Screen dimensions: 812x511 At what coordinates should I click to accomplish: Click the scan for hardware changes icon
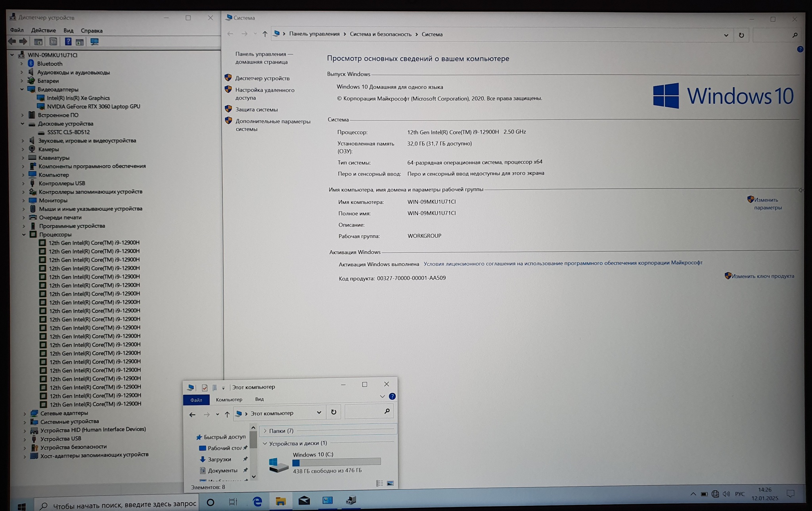point(94,42)
